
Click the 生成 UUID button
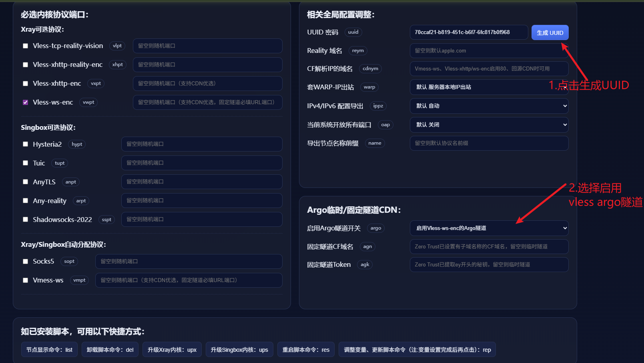[x=550, y=33]
